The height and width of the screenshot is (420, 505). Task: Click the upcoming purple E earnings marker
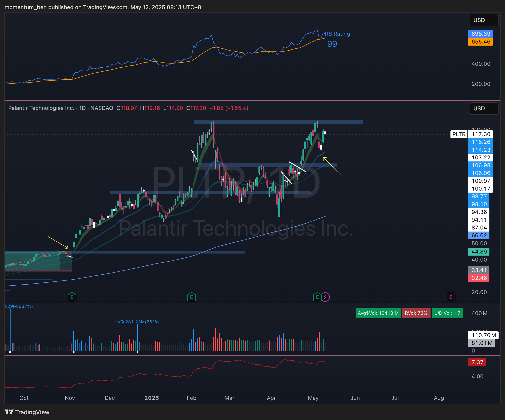pos(451,297)
